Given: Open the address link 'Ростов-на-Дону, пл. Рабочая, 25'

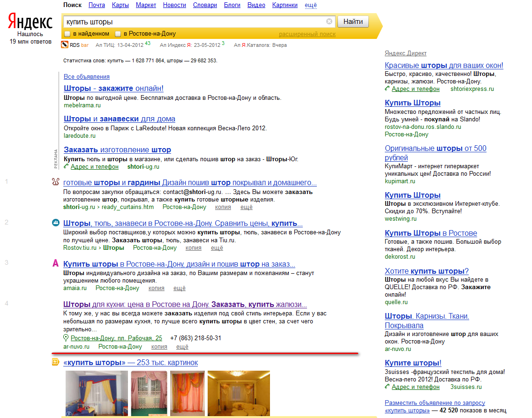Looking at the screenshot, I should (x=116, y=338).
